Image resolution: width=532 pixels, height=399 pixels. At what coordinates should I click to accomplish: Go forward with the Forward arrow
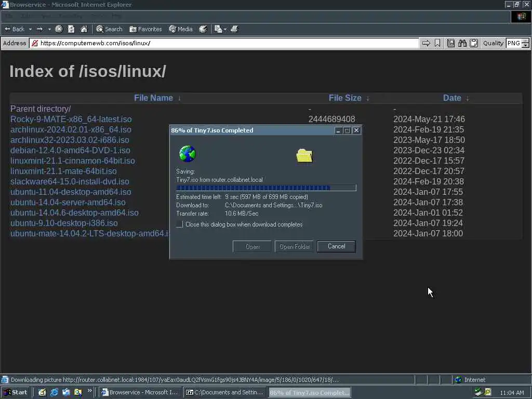(39, 29)
